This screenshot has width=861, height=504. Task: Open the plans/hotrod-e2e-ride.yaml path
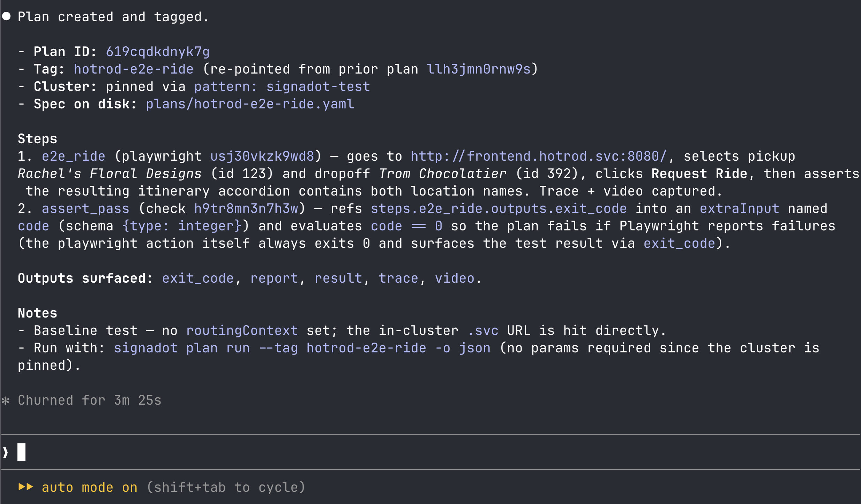[x=250, y=104]
